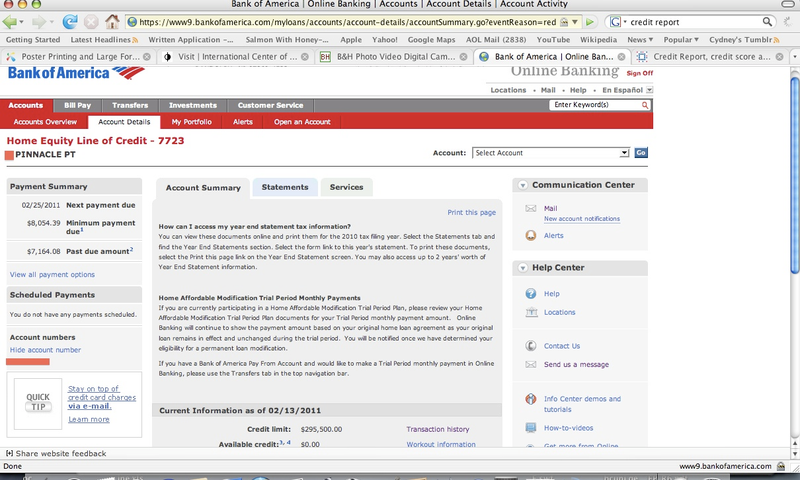Switch to the Statements tab
This screenshot has height=480, width=800.
(x=285, y=187)
